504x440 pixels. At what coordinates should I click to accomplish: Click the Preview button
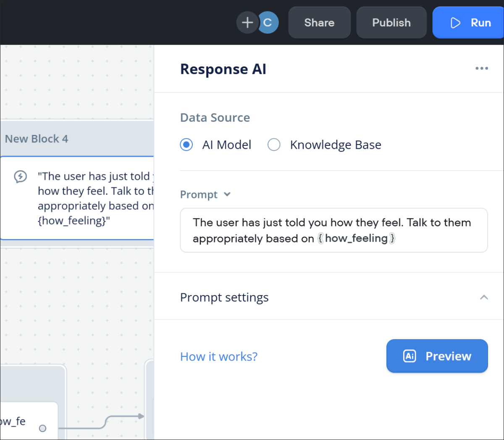point(437,356)
